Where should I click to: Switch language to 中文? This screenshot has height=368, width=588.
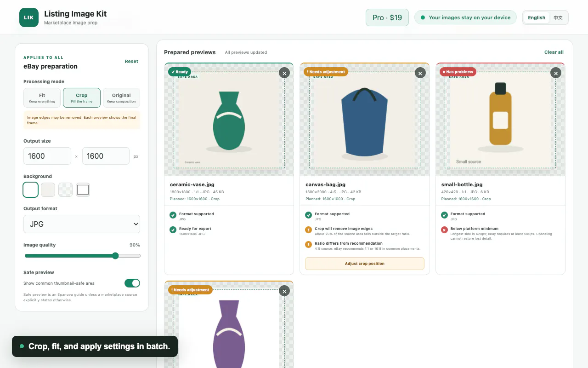558,17
